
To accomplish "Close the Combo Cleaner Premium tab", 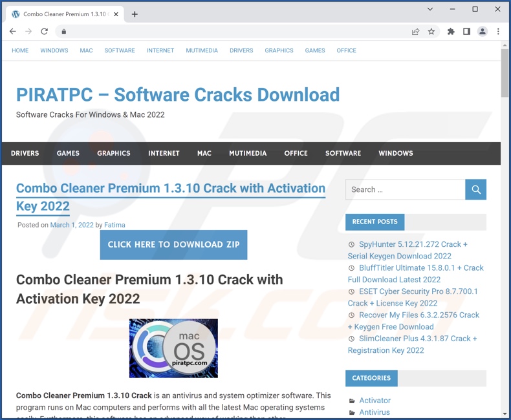I will [x=116, y=14].
